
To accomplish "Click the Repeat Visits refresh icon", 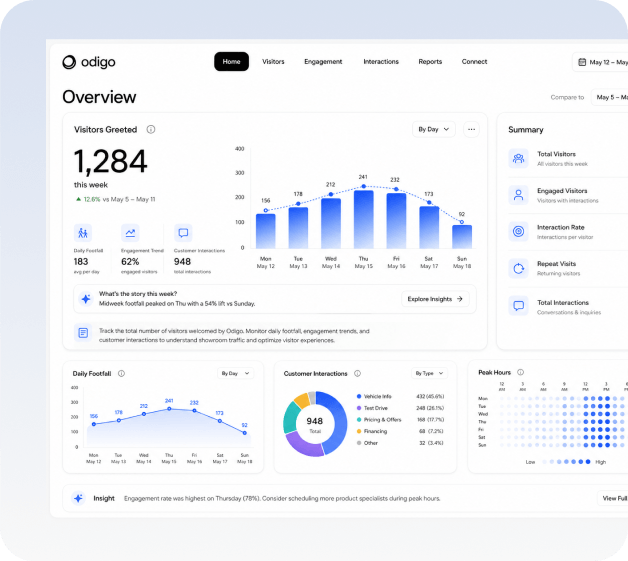I will pos(518,268).
